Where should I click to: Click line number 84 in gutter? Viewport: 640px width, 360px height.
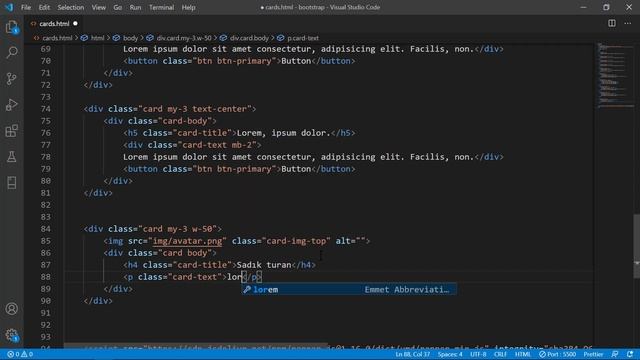tap(46, 229)
